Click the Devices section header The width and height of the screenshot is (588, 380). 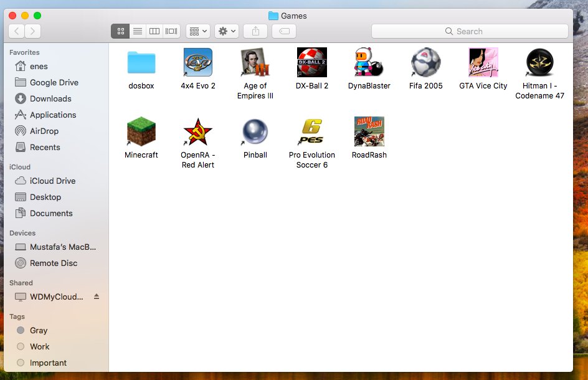coord(22,233)
